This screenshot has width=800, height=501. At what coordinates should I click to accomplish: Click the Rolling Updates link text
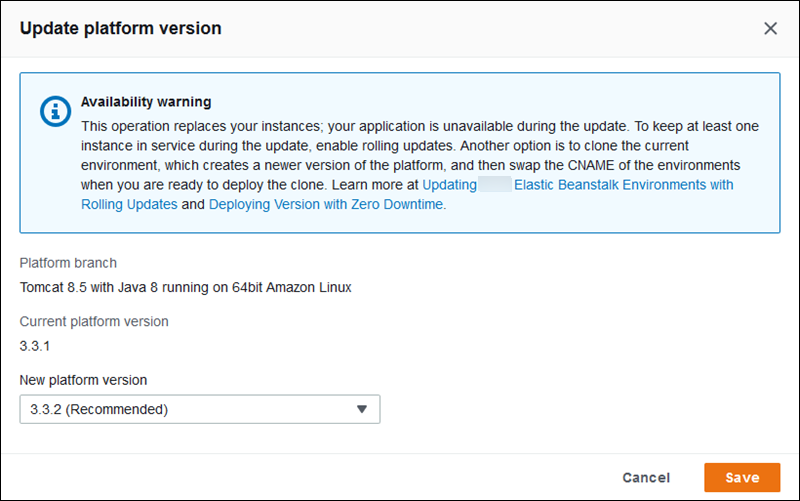point(129,204)
